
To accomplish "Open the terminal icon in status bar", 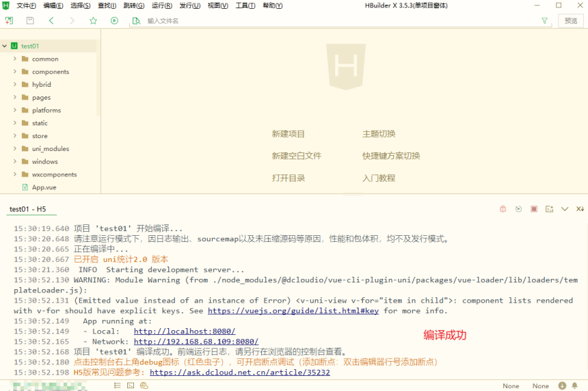I will pos(131,386).
